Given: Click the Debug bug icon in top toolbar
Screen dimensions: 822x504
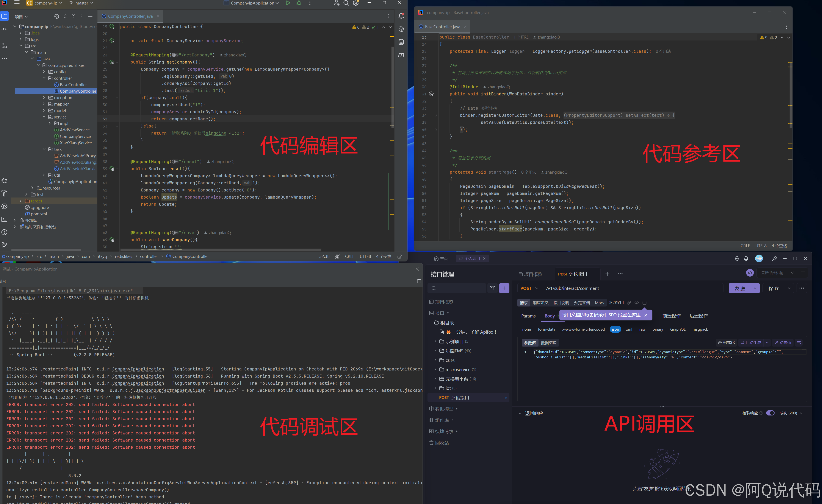Looking at the screenshot, I should (x=299, y=3).
